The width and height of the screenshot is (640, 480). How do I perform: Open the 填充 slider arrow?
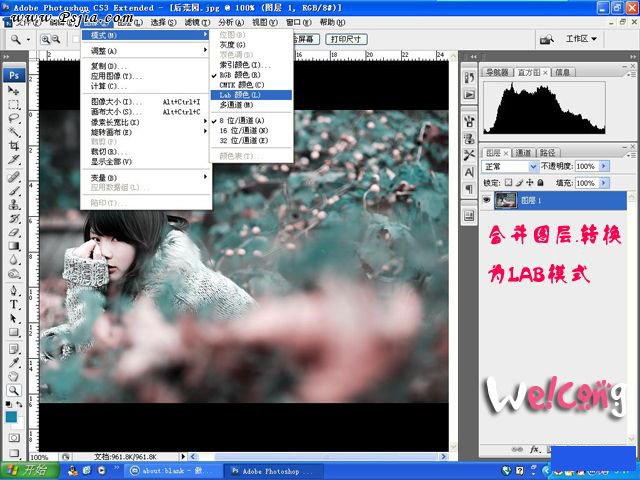[x=604, y=183]
